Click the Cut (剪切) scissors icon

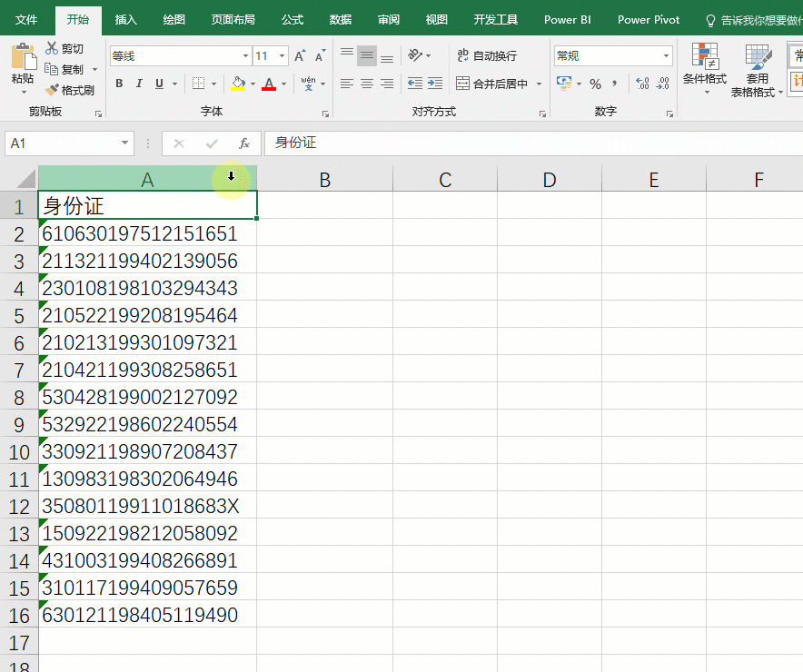(x=52, y=48)
